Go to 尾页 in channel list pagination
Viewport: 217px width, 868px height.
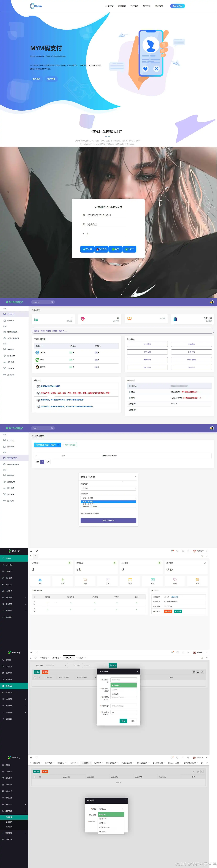coord(47,462)
